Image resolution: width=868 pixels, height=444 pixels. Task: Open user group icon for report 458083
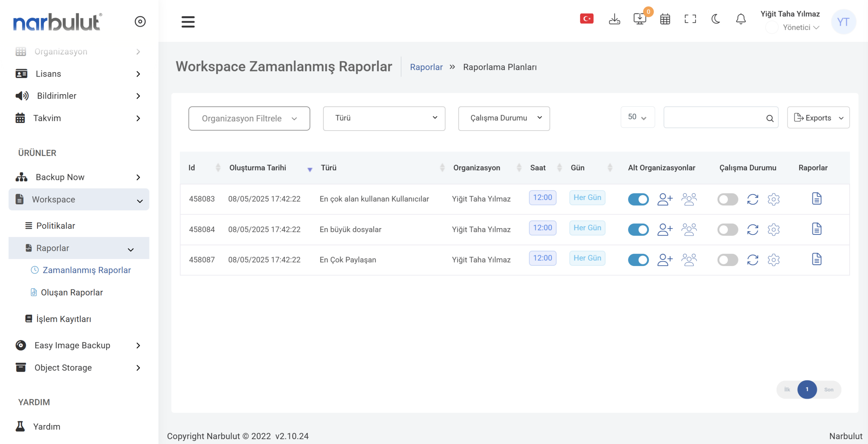689,199
